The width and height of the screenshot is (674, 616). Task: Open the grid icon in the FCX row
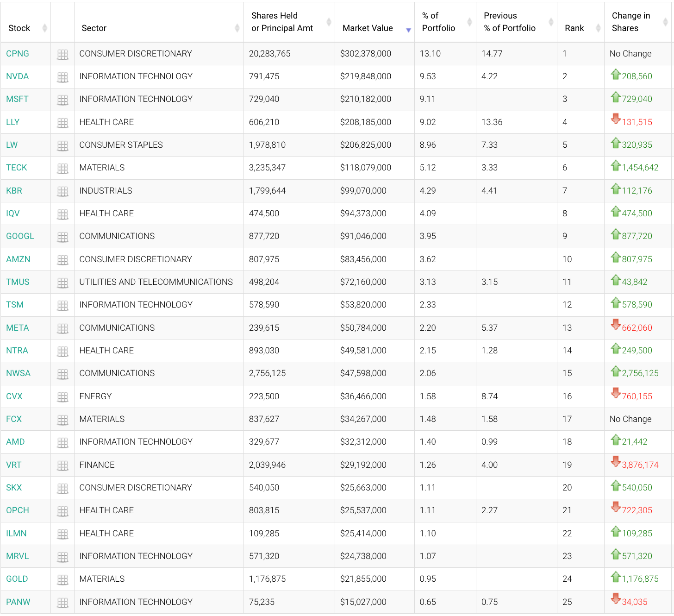(x=62, y=420)
